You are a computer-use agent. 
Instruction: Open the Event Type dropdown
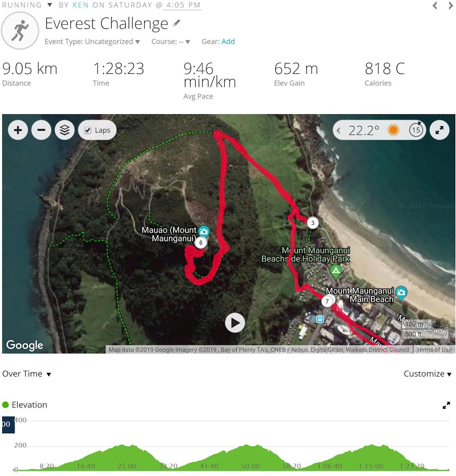click(x=92, y=42)
